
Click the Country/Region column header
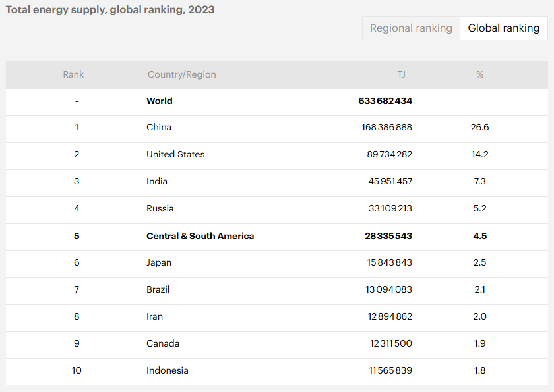pos(181,74)
